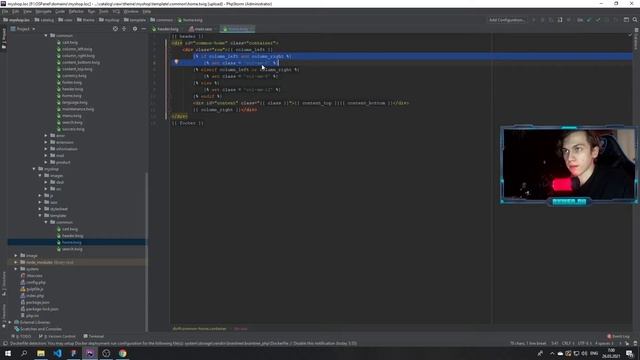The height and width of the screenshot is (360, 640).
Task: Open the Edit menu
Action: point(16,11)
